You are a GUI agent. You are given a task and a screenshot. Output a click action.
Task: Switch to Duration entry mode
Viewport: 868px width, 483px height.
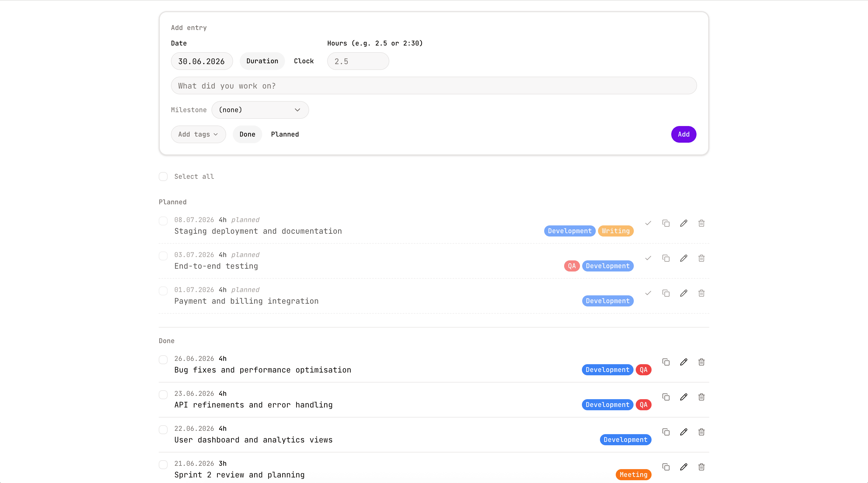(262, 61)
